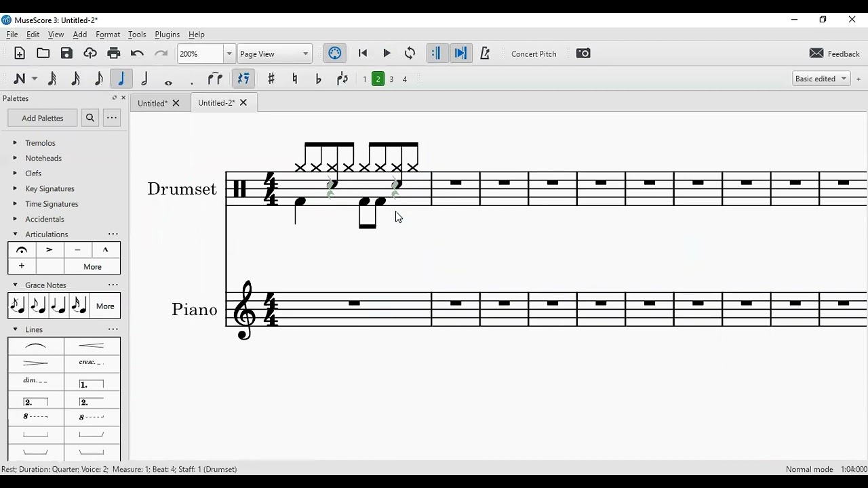Select half note duration
868x488 pixels.
(x=144, y=79)
